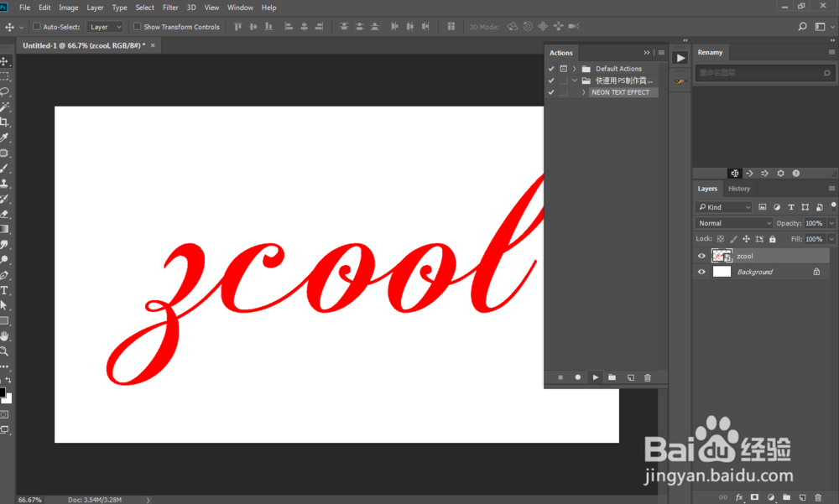The height and width of the screenshot is (504, 839).
Task: Create a new layer group
Action: [x=787, y=497]
